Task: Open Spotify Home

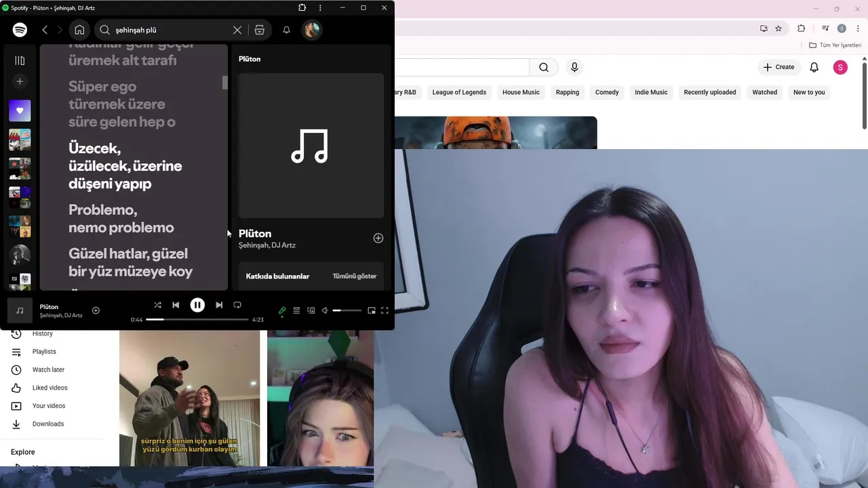Action: click(79, 30)
